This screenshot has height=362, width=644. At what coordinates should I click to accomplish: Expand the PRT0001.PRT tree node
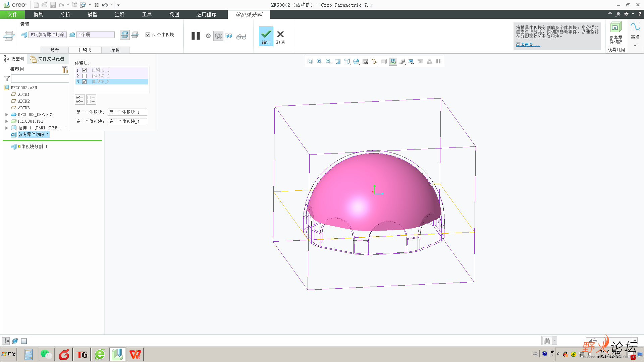(x=6, y=121)
